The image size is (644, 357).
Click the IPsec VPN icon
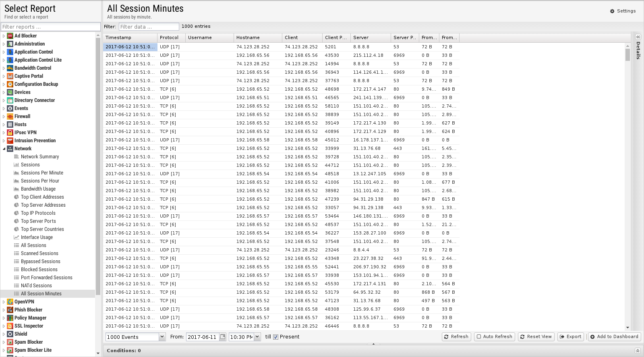(x=10, y=133)
